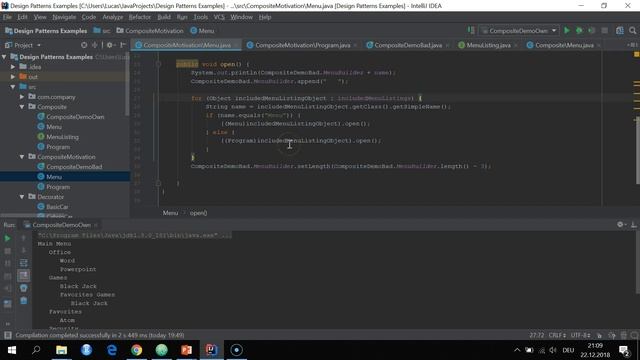This screenshot has width=640, height=360.
Task: Hide the Project tool window
Action: coord(122,45)
